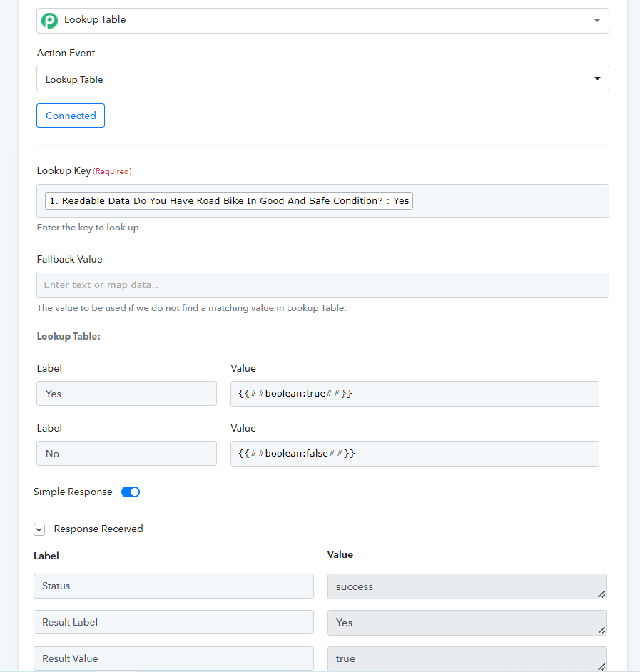Click the Result Value true box
The width and height of the screenshot is (640, 672).
467,658
